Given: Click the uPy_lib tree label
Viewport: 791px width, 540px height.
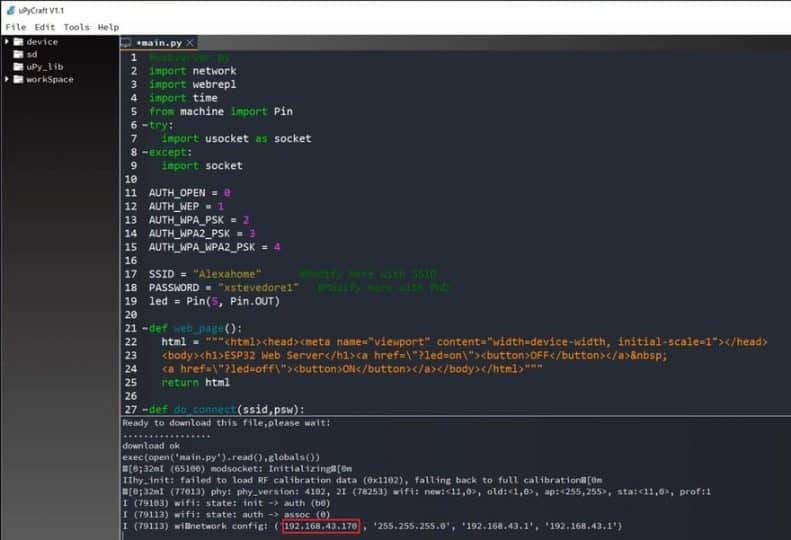Looking at the screenshot, I should [x=45, y=67].
